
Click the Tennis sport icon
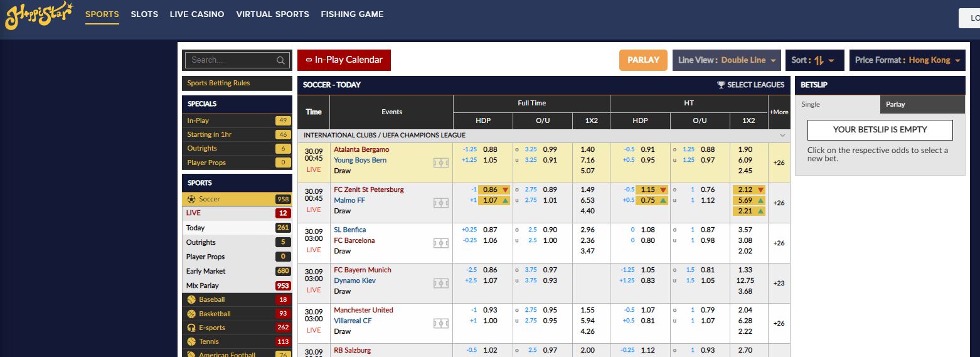tap(191, 341)
